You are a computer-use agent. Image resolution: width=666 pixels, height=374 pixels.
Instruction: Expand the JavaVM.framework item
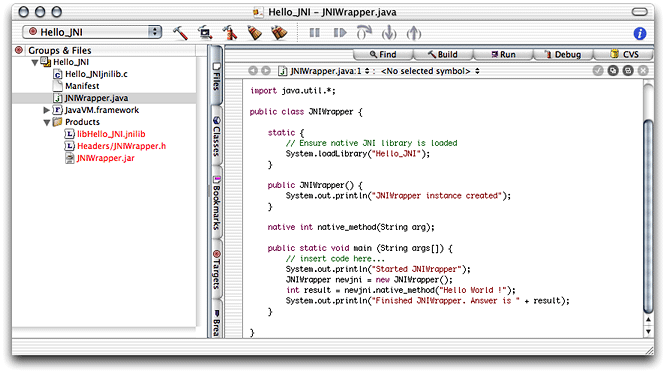click(47, 110)
